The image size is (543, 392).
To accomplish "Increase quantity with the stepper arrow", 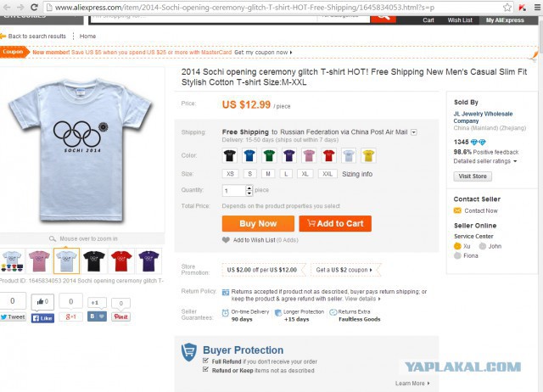I will tap(249, 188).
